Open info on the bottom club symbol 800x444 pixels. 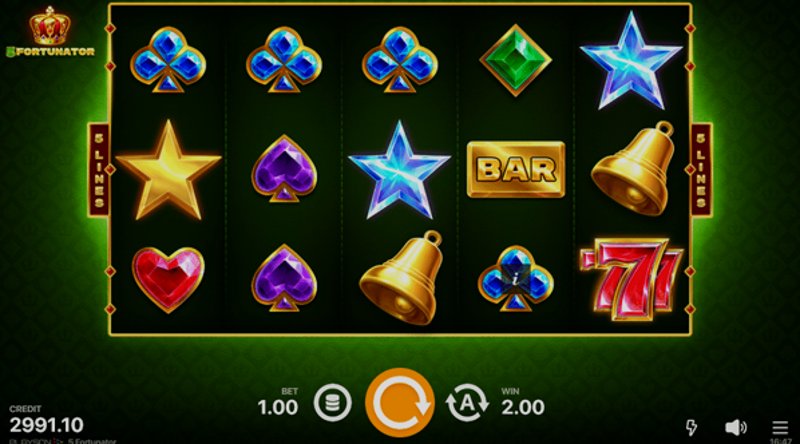tap(516, 279)
